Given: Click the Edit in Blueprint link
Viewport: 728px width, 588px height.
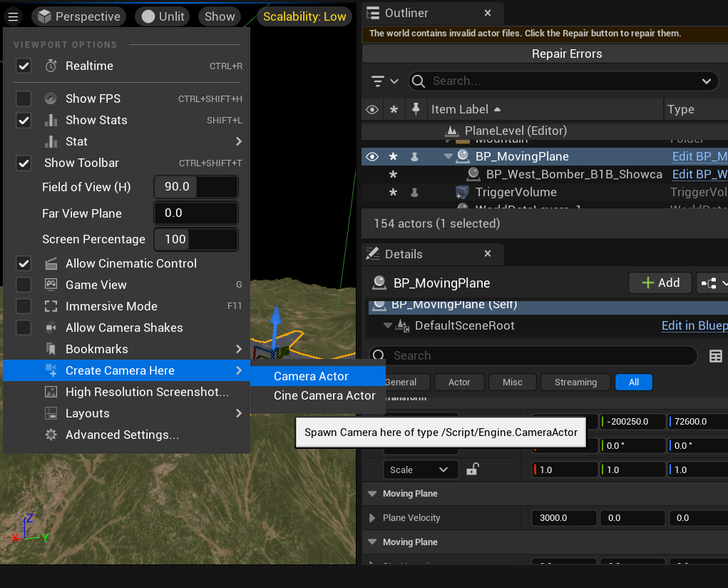Looking at the screenshot, I should point(694,326).
